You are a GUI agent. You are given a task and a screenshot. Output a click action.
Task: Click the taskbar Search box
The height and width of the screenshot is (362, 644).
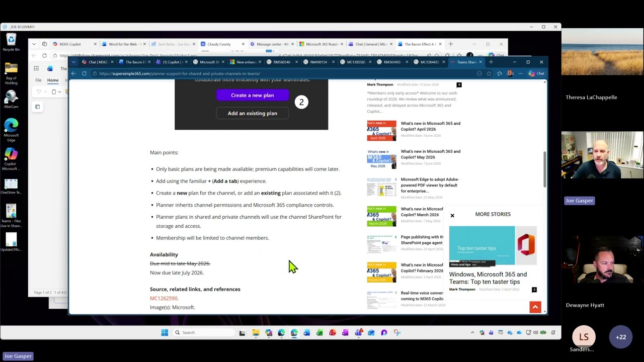click(204, 332)
